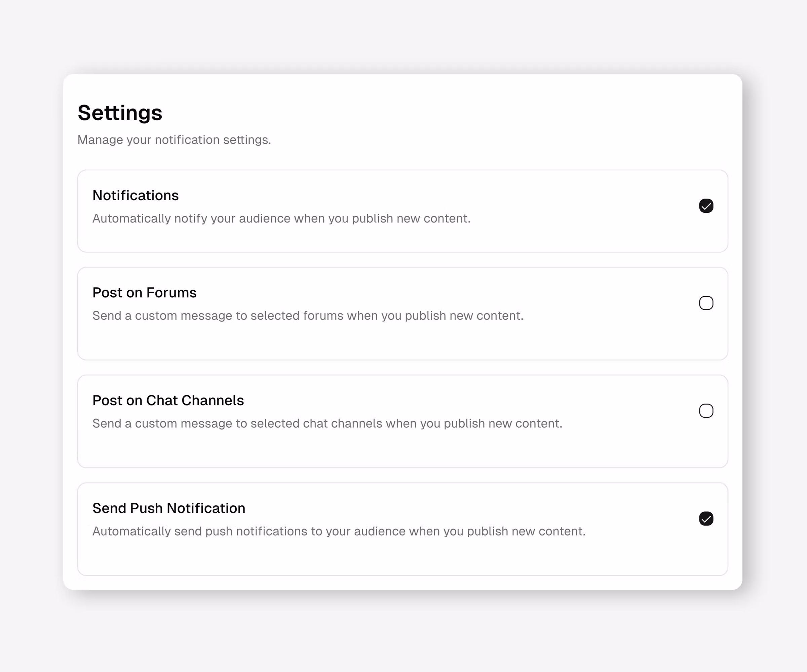Tick the Post on Chat Channels checkbox

[x=706, y=411]
